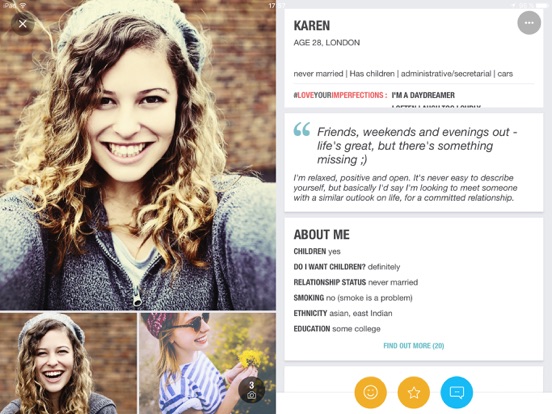Expand the #LoveYourImperfections section
552x414 pixels.
tap(340, 95)
